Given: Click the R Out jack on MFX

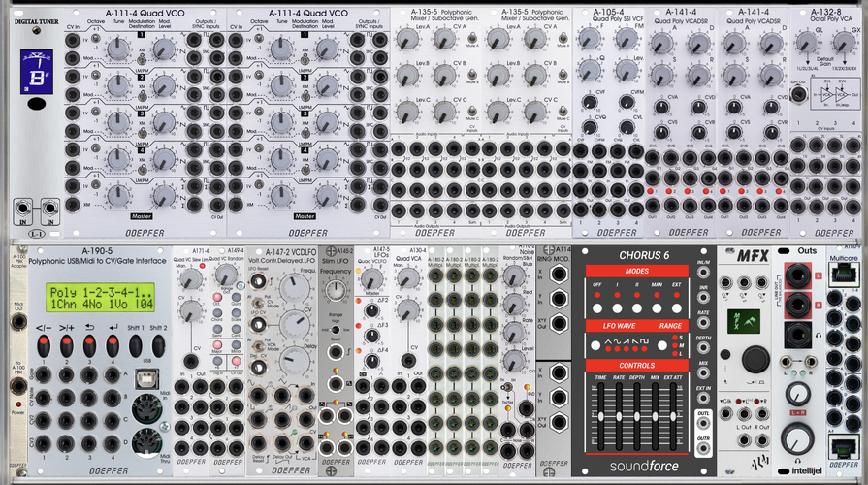Looking at the screenshot, I should (762, 440).
